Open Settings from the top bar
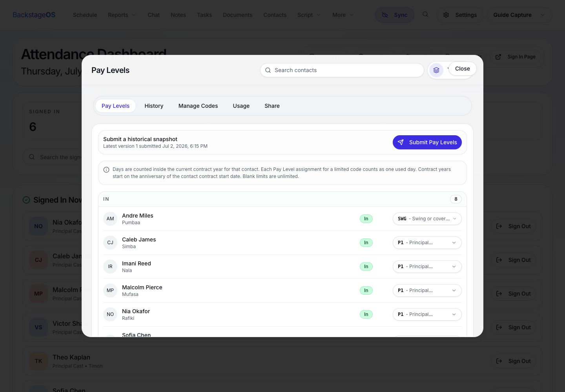The height and width of the screenshot is (392, 565). (460, 15)
